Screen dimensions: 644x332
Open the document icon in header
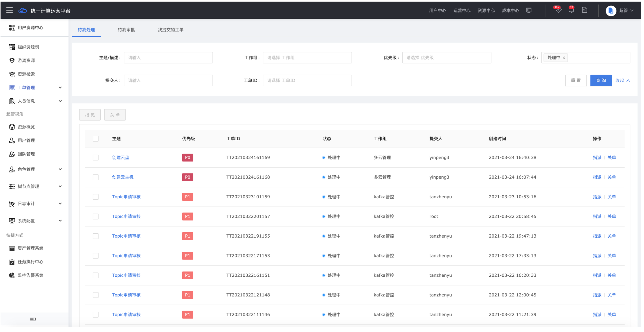pyautogui.click(x=585, y=10)
